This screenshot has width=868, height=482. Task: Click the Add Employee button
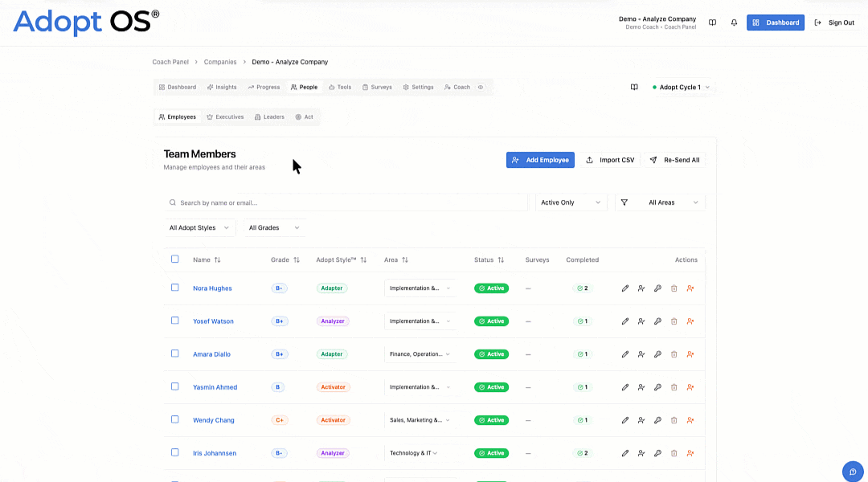540,160
